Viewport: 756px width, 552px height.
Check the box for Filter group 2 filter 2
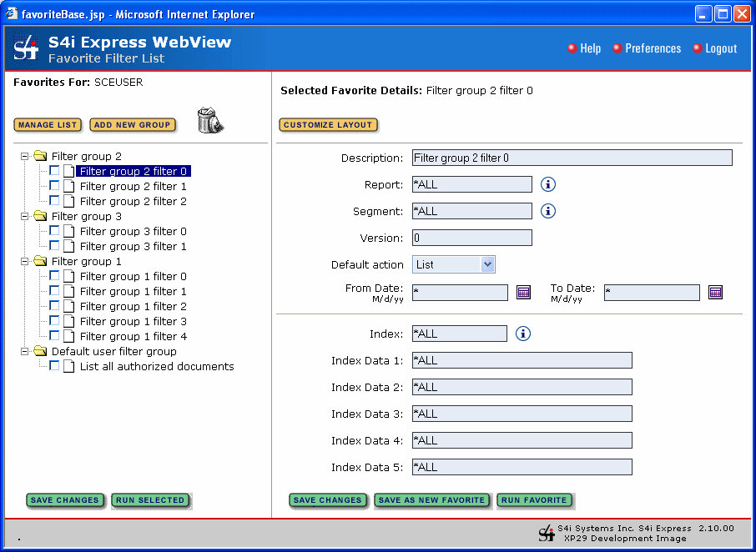coord(54,200)
